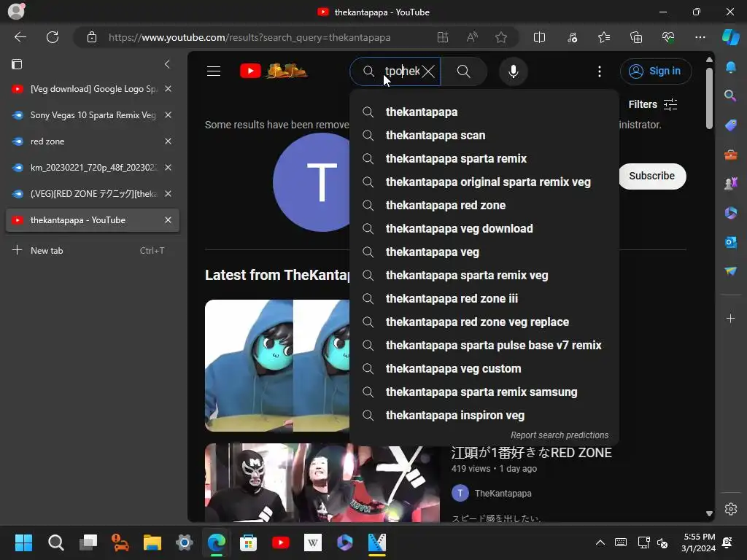Open Edge profile avatar
Image resolution: width=747 pixels, height=560 pixels.
pos(16,12)
